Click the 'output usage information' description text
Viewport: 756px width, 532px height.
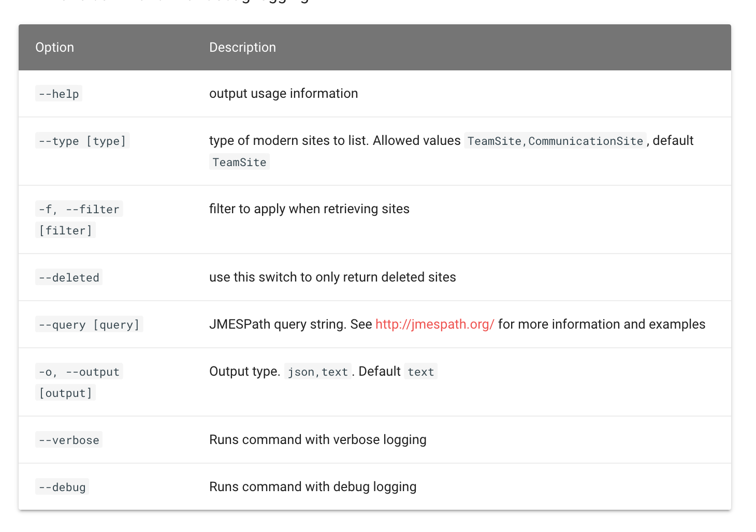pos(283,93)
